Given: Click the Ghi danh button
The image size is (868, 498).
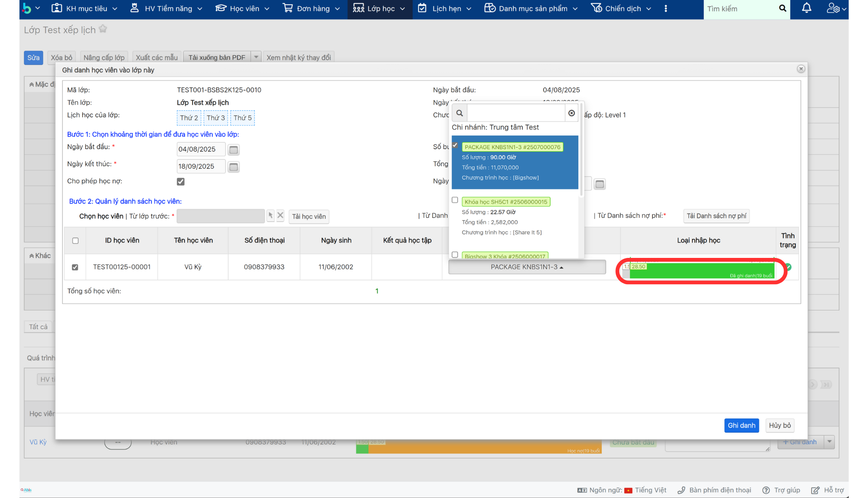Looking at the screenshot, I should click(741, 425).
